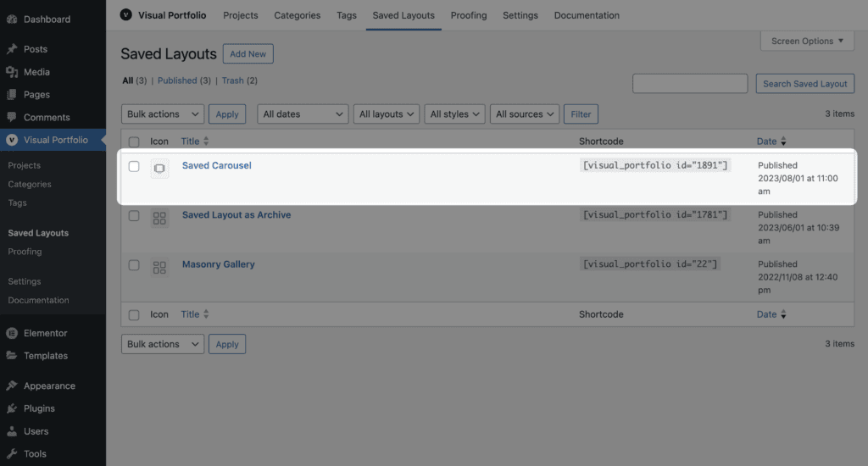Click the carousel icon of Saved Carousel
The width and height of the screenshot is (868, 466).
tap(159, 168)
